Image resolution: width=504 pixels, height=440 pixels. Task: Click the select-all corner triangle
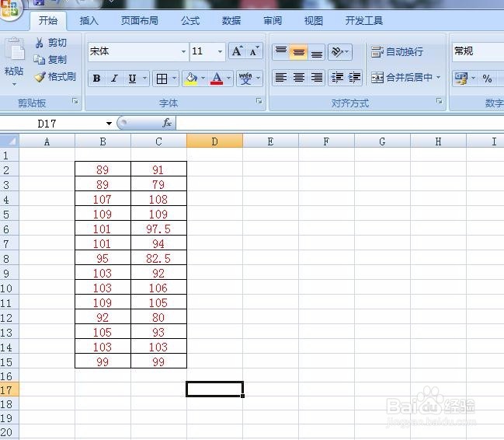point(9,141)
